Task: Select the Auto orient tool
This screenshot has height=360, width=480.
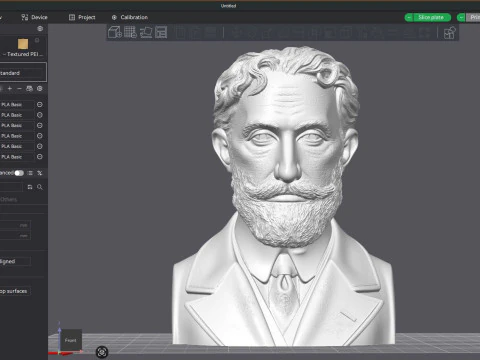Action: tap(146, 32)
